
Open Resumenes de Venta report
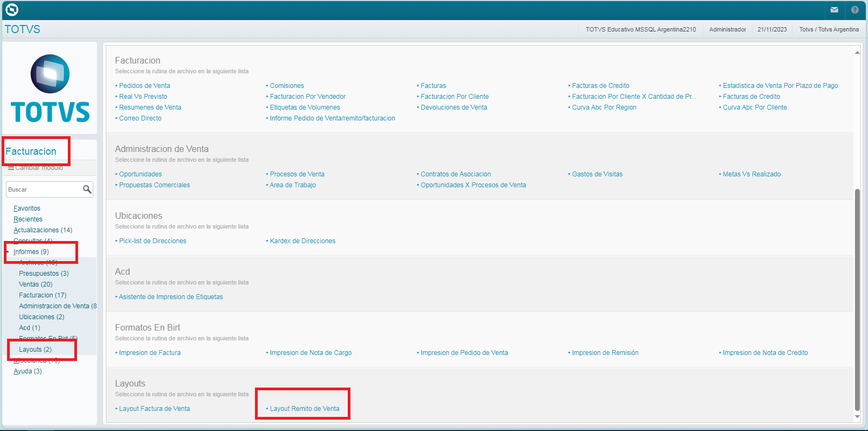tap(150, 107)
